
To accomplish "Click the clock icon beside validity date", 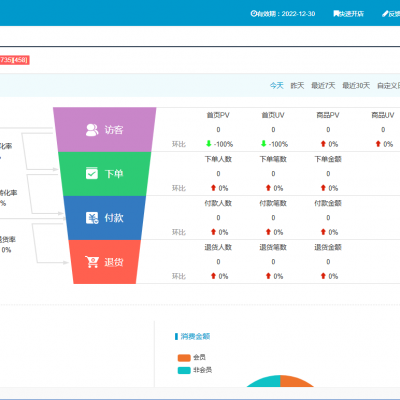I will click(254, 14).
